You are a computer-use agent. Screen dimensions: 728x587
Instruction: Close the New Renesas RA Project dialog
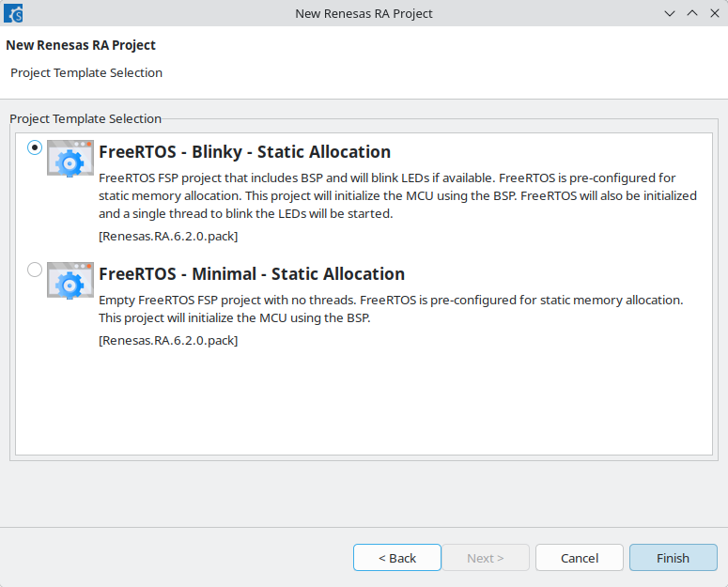coord(715,13)
